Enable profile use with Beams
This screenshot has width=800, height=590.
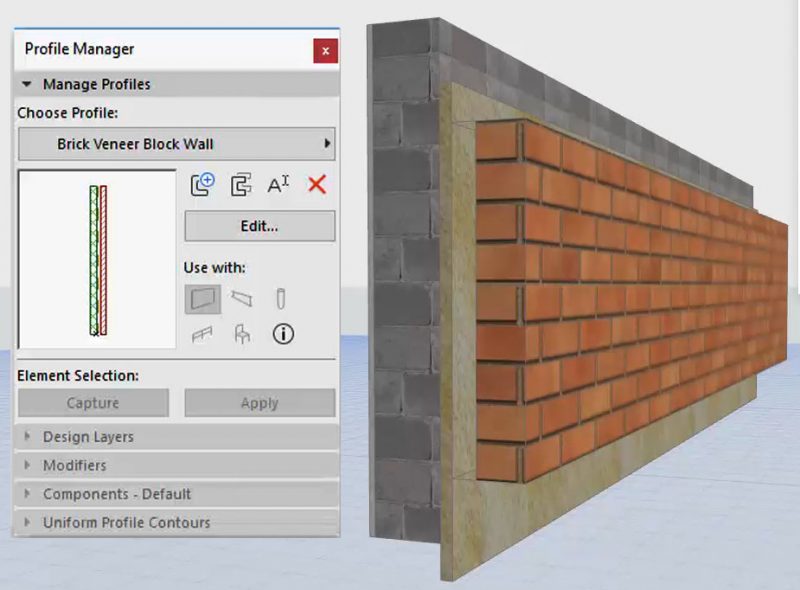pyautogui.click(x=241, y=298)
